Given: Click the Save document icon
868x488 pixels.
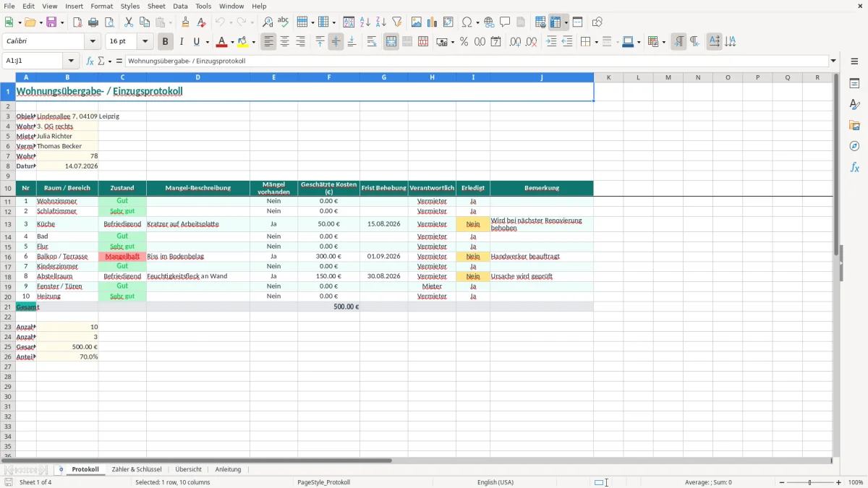Looking at the screenshot, I should [51, 22].
